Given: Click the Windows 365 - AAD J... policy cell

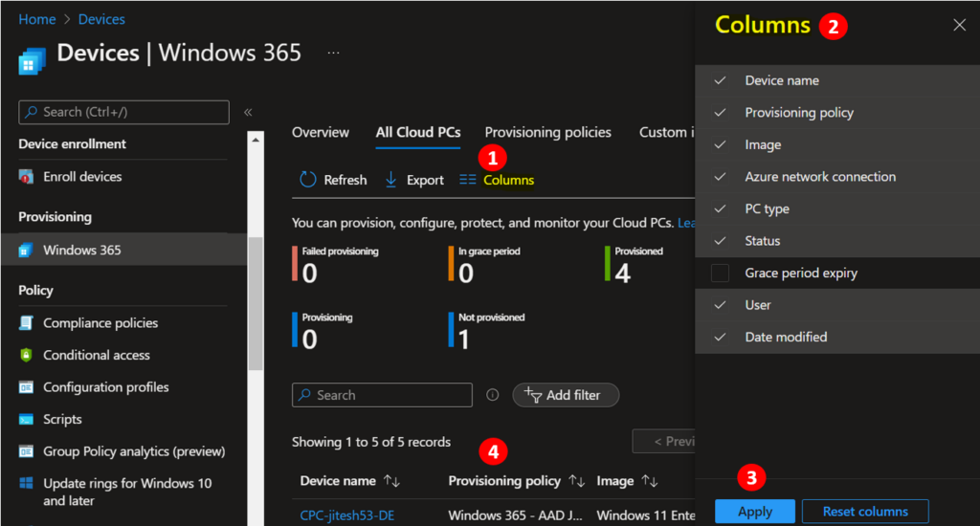Looking at the screenshot, I should click(515, 515).
